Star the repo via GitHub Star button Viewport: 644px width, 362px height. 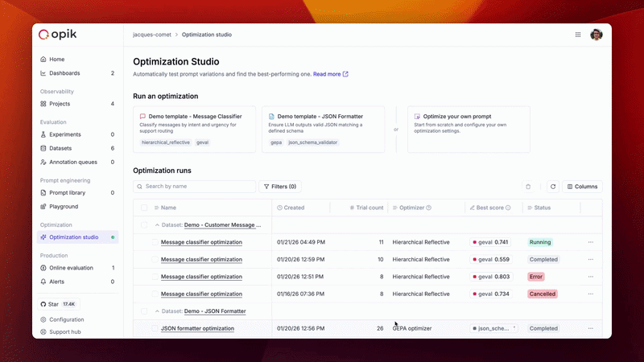pyautogui.click(x=58, y=304)
